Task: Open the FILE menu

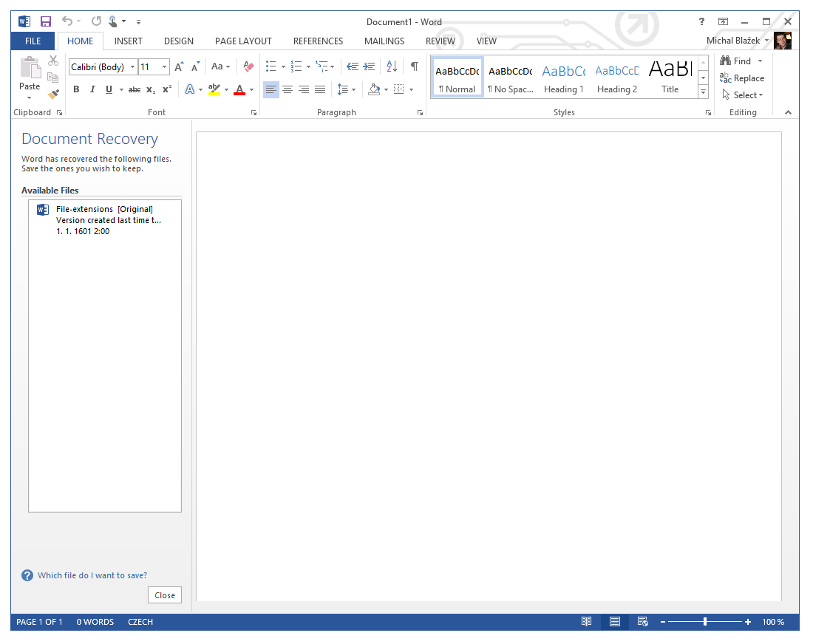Action: (x=33, y=41)
